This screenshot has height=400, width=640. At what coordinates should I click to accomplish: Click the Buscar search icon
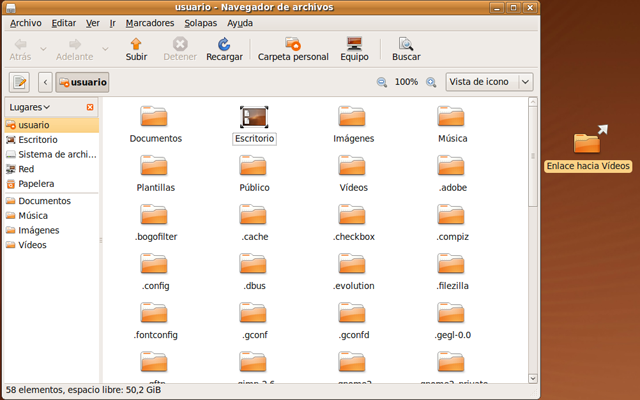pyautogui.click(x=406, y=44)
